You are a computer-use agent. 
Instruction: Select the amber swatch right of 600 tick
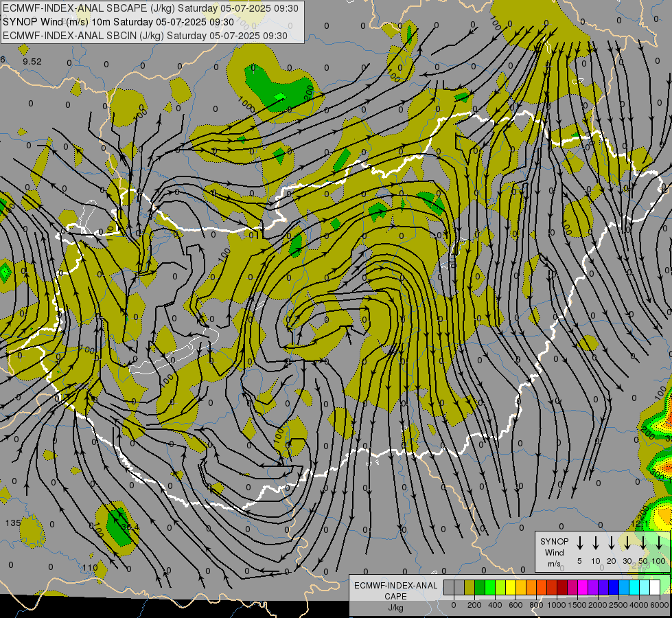coord(521,588)
